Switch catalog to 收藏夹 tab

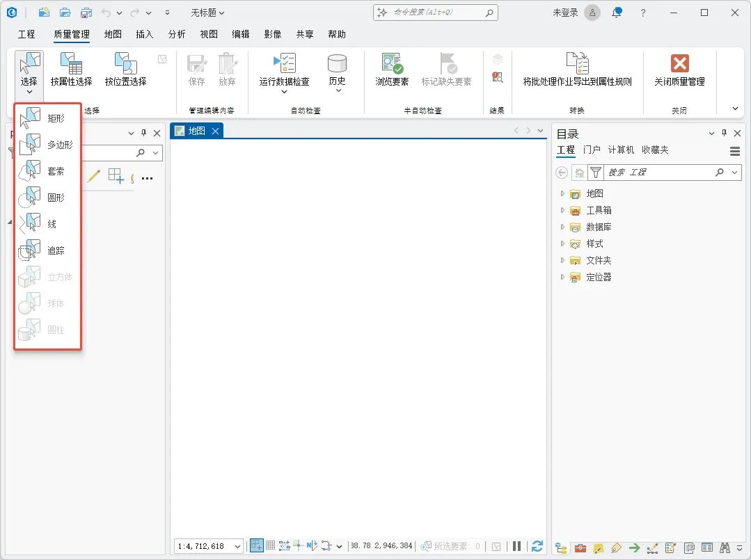[655, 150]
